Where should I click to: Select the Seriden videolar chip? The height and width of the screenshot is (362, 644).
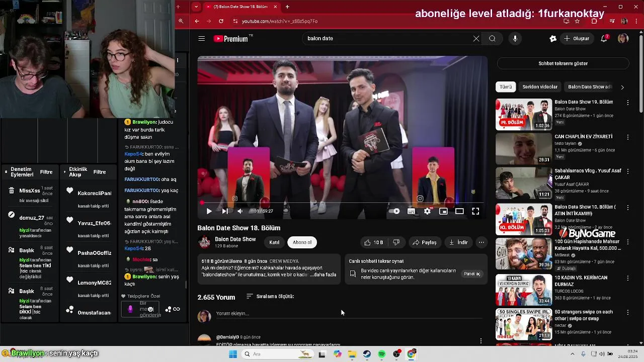[x=540, y=87]
